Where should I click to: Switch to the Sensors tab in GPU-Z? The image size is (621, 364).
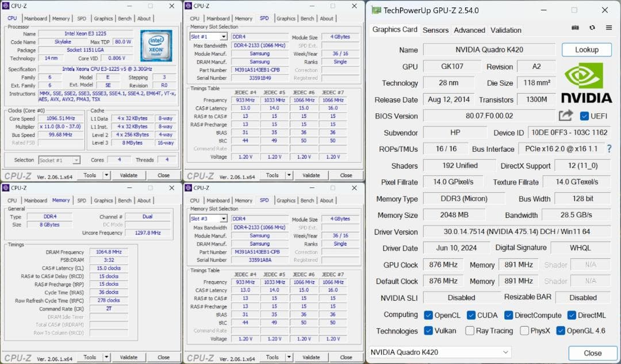pyautogui.click(x=435, y=30)
